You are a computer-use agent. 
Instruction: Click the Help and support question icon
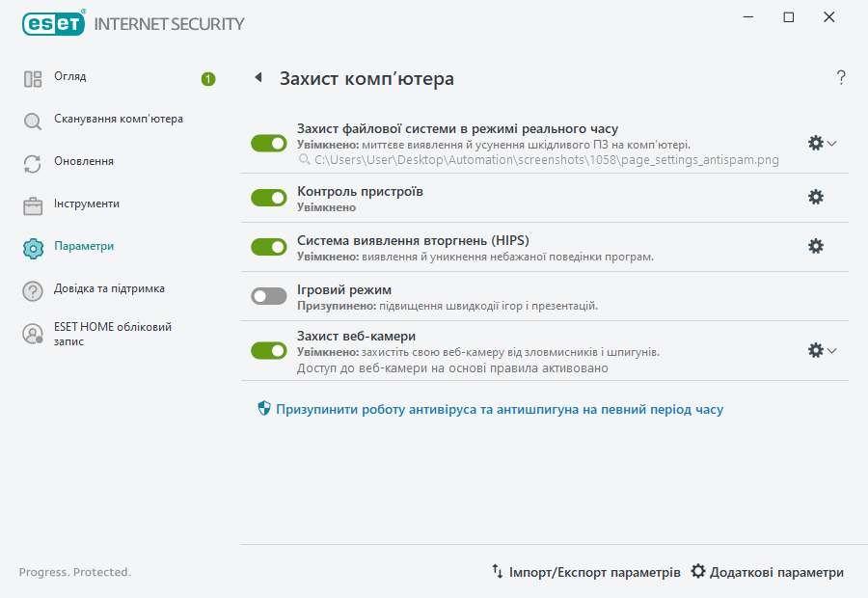[x=33, y=291]
